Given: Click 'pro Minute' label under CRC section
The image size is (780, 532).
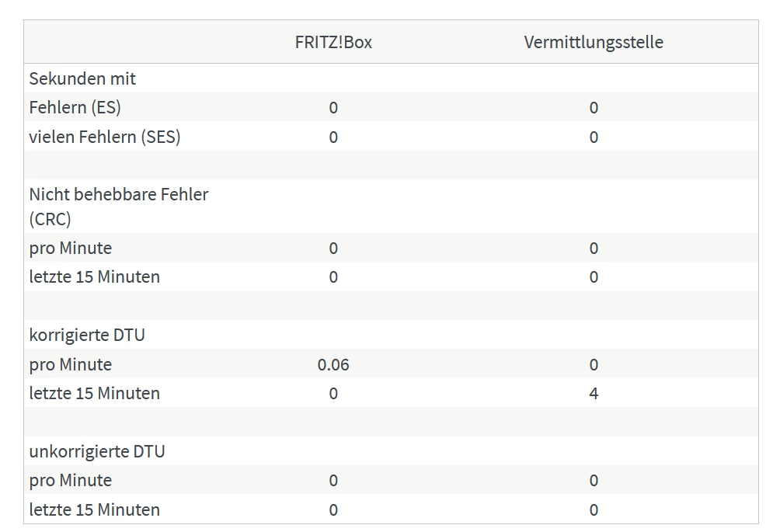Looking at the screenshot, I should [71, 249].
